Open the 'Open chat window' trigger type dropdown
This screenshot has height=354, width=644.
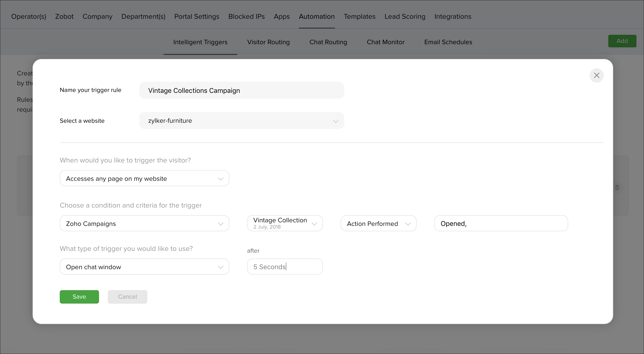tap(144, 267)
